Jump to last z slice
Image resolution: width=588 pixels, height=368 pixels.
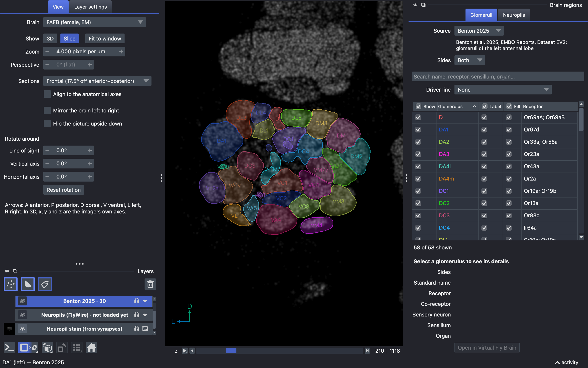pos(367,351)
